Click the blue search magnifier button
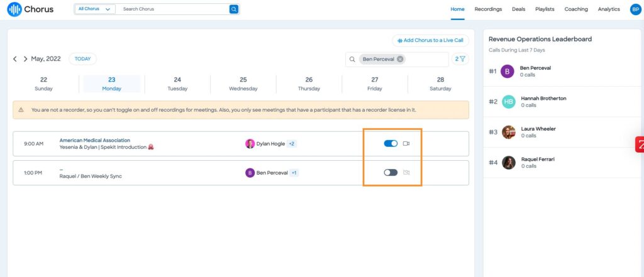 (x=234, y=9)
